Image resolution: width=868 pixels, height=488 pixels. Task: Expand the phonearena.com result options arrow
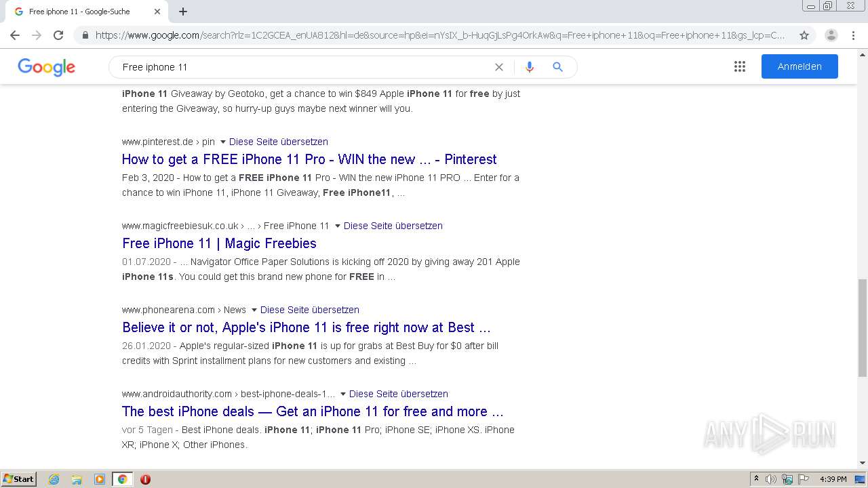(x=254, y=310)
